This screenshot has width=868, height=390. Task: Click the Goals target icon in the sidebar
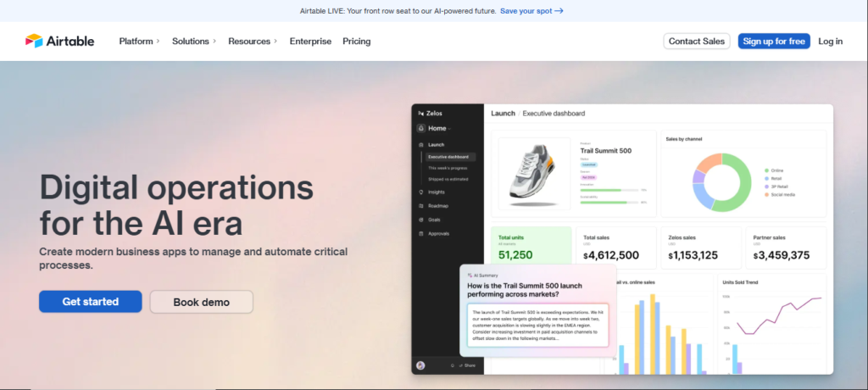[421, 220]
